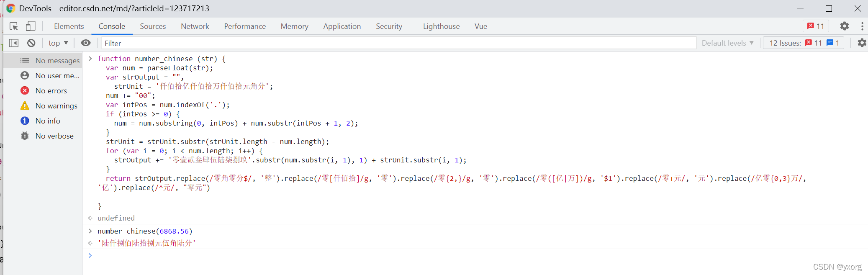Click the 'var num = parseFloat(str);' line
Viewport: 868px width, 275px height.
[159, 68]
